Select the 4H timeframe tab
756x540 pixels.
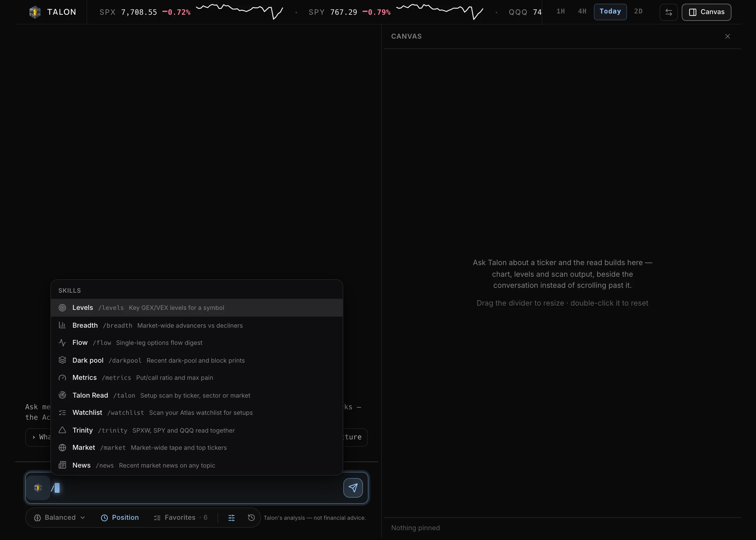point(582,12)
